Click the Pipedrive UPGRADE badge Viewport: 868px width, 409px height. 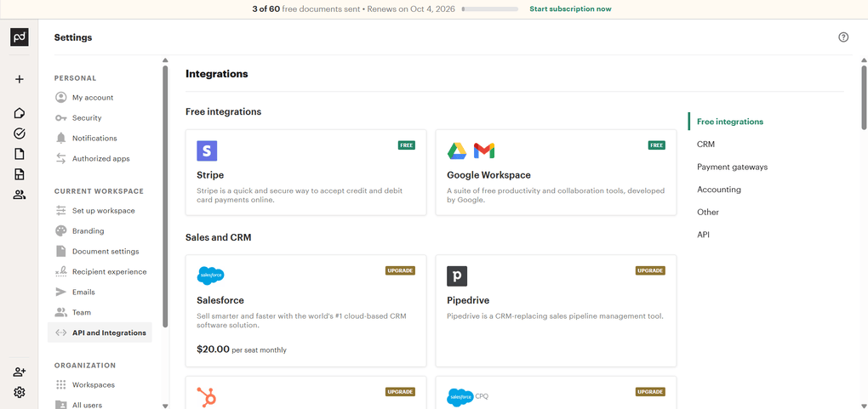tap(650, 270)
